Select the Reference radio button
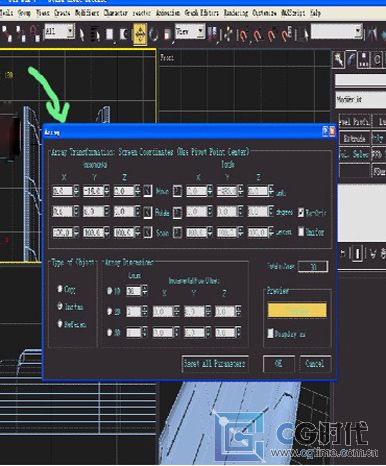This screenshot has width=386, height=466. click(60, 323)
